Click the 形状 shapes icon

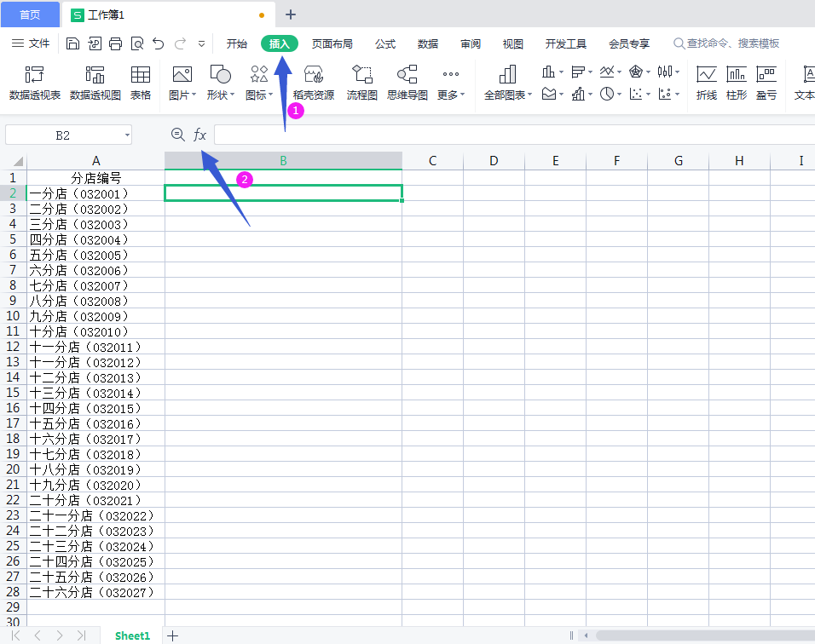tap(220, 75)
